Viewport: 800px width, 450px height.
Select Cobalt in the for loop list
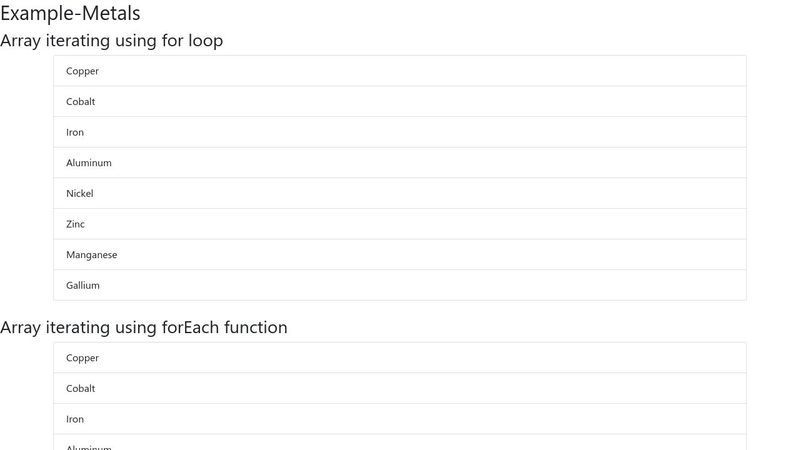pos(81,102)
